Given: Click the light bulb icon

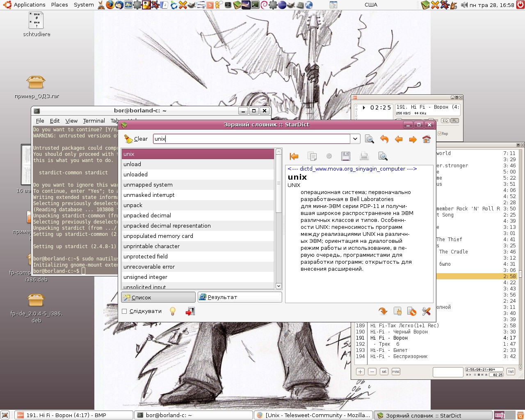Looking at the screenshot, I should point(173,311).
